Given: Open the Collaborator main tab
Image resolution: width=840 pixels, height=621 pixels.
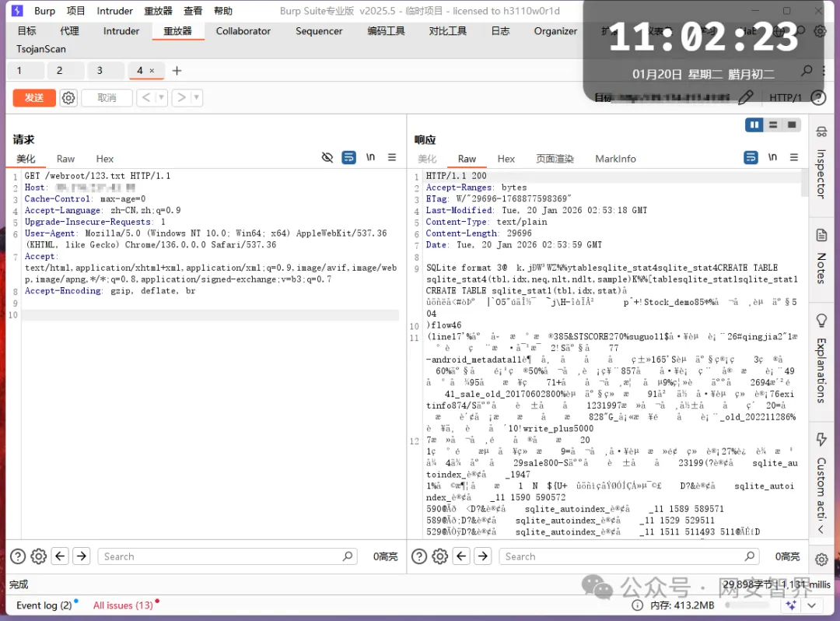Looking at the screenshot, I should [x=243, y=31].
